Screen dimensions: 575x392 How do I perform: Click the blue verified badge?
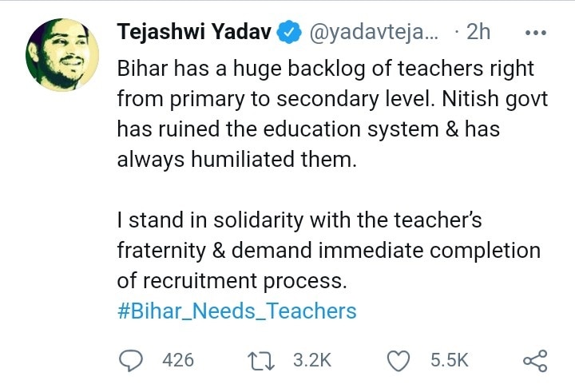[289, 32]
